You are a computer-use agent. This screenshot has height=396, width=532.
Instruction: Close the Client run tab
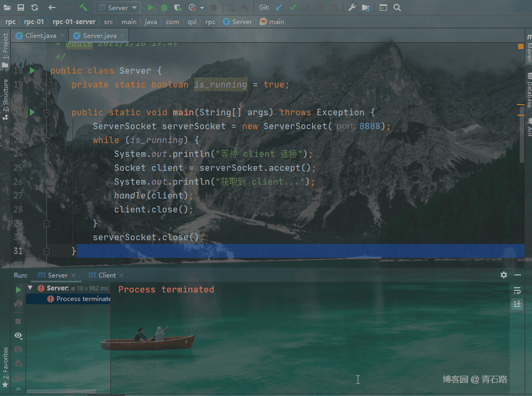122,275
